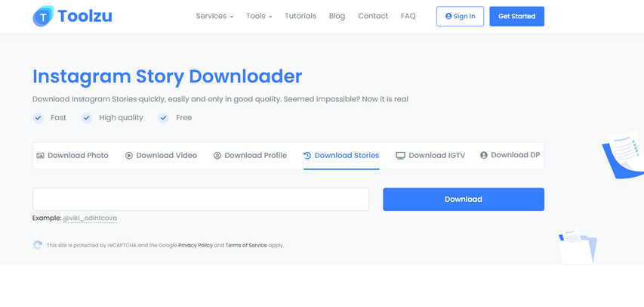
Task: Click the reCAPTCHA logo icon
Action: [38, 245]
